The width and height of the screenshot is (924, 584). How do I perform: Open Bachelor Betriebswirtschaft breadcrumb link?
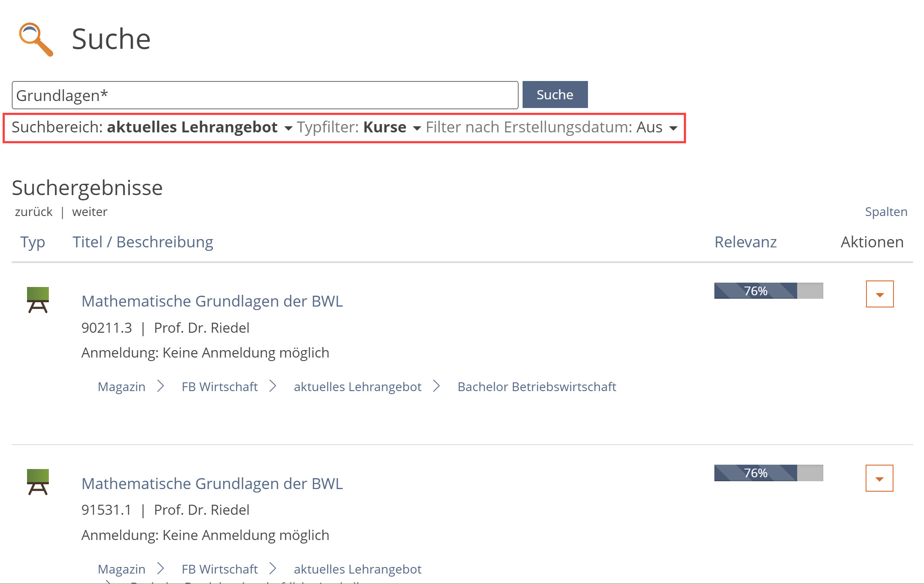click(537, 387)
